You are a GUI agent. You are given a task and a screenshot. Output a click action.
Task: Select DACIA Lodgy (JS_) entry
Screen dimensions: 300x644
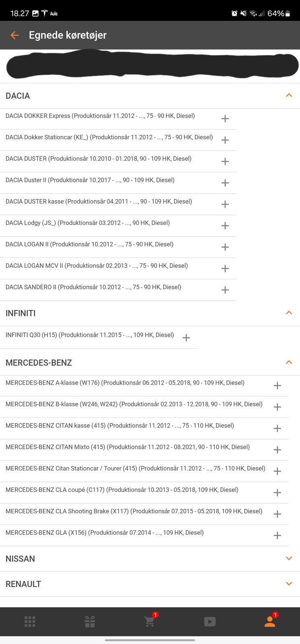(x=88, y=223)
